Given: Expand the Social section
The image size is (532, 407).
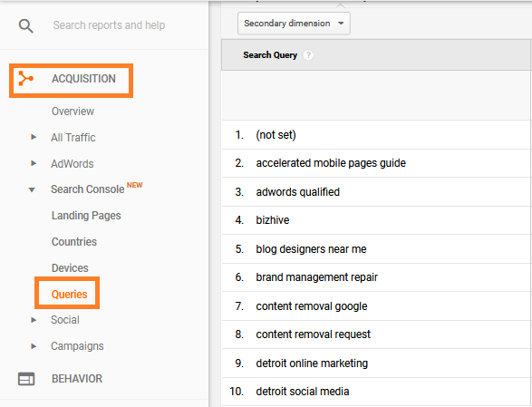Looking at the screenshot, I should (34, 320).
